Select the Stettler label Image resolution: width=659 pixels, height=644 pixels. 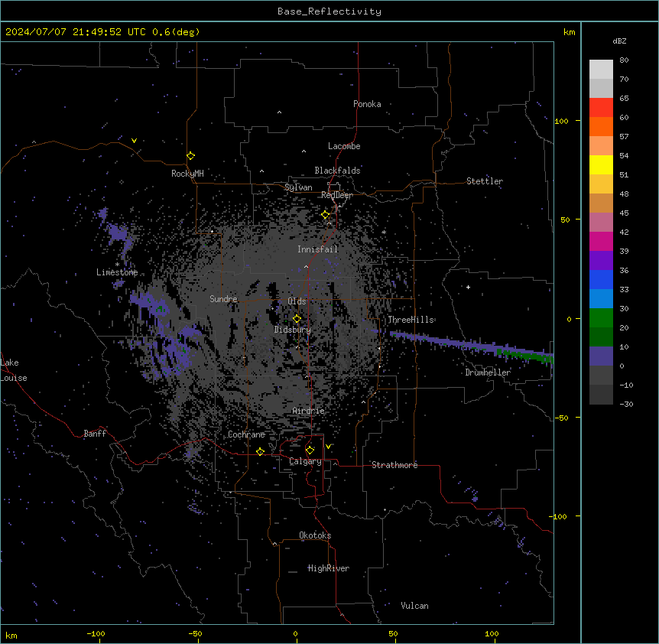point(485,181)
